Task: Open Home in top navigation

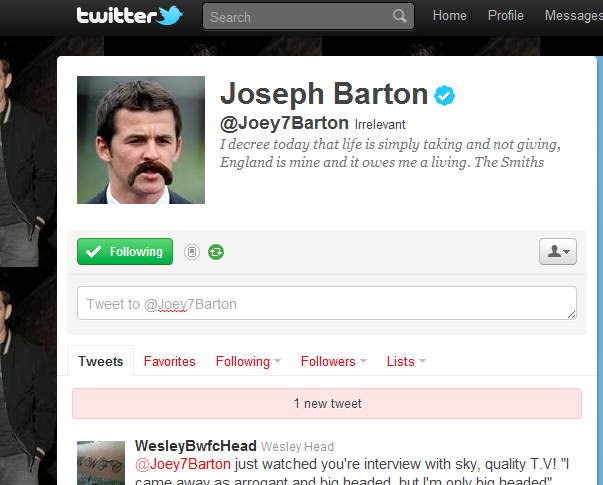Action: 449,16
